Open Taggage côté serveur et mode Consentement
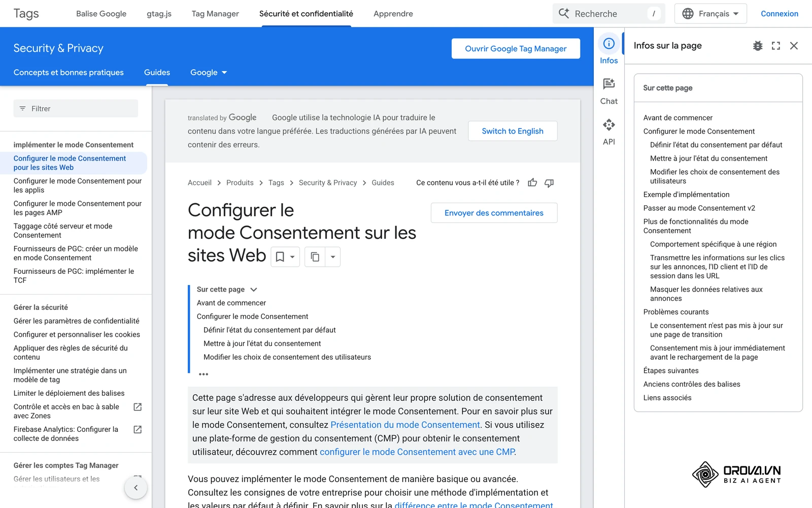The width and height of the screenshot is (812, 508). [x=63, y=231]
